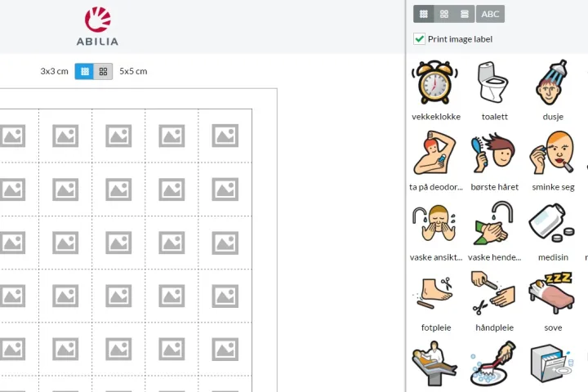
Task: Uncheck the Print image label checkbox
Action: click(x=419, y=39)
